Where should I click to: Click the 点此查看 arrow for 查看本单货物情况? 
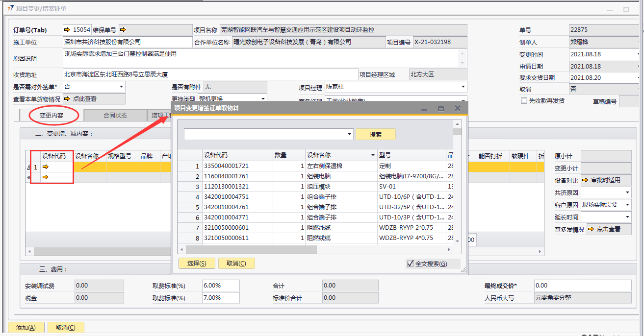(x=67, y=99)
